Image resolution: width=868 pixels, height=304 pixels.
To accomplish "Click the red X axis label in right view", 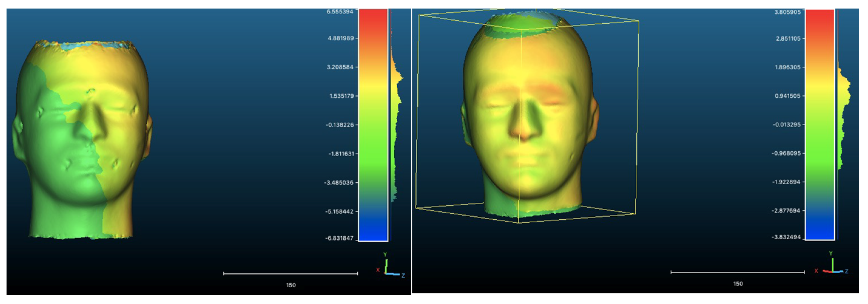I will (816, 271).
